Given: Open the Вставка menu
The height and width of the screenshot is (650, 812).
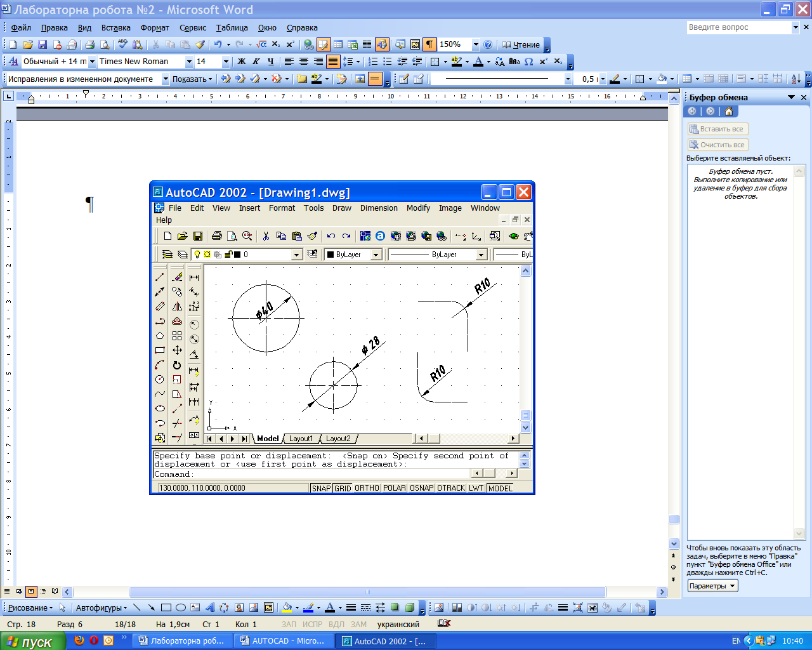Looking at the screenshot, I should pos(115,27).
